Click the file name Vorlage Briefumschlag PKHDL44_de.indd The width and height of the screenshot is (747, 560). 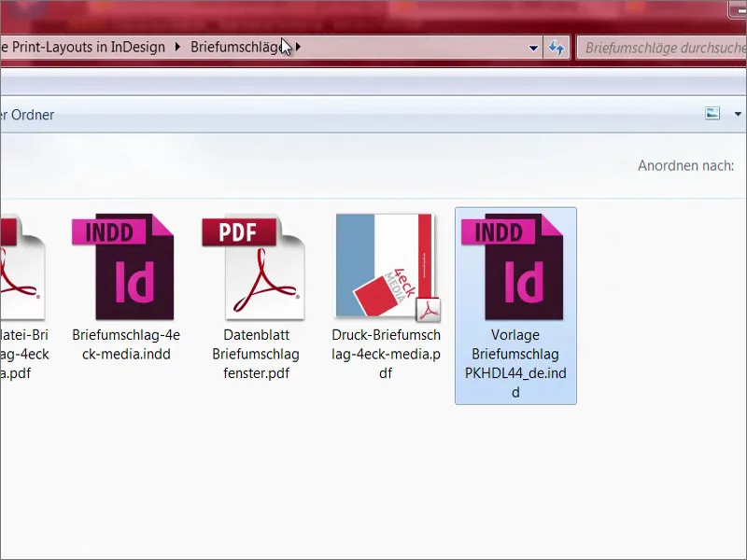click(x=515, y=363)
